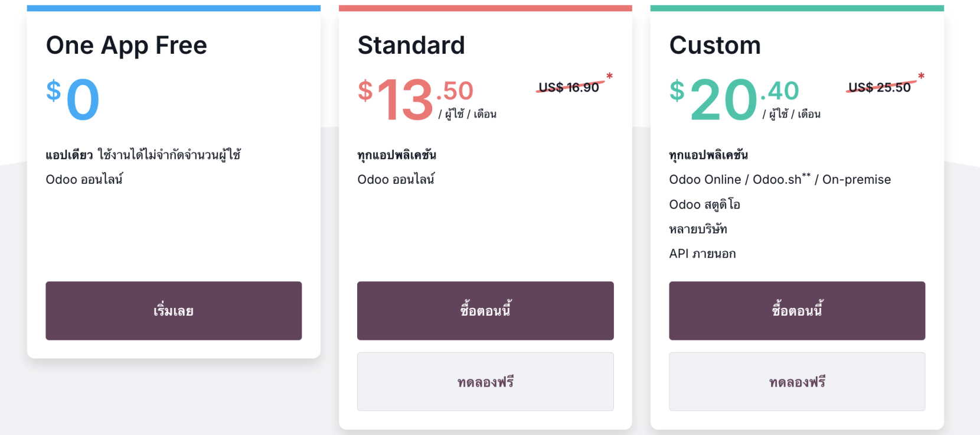Click the API ภายนอก feature line
The height and width of the screenshot is (435, 980).
[x=703, y=254]
